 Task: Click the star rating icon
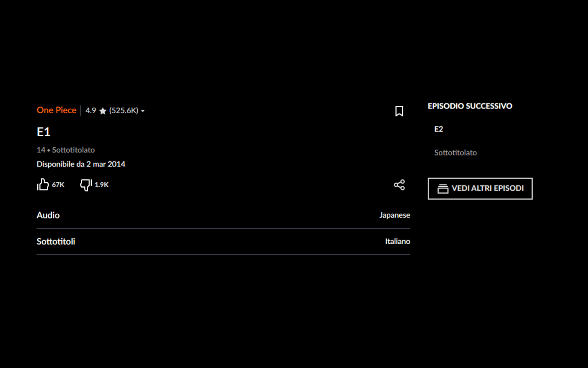click(103, 111)
